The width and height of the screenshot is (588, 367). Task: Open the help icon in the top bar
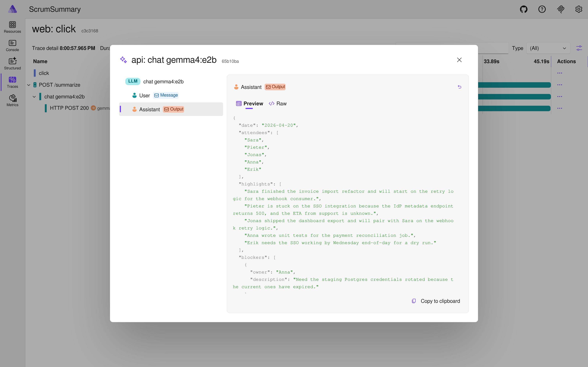coord(542,9)
